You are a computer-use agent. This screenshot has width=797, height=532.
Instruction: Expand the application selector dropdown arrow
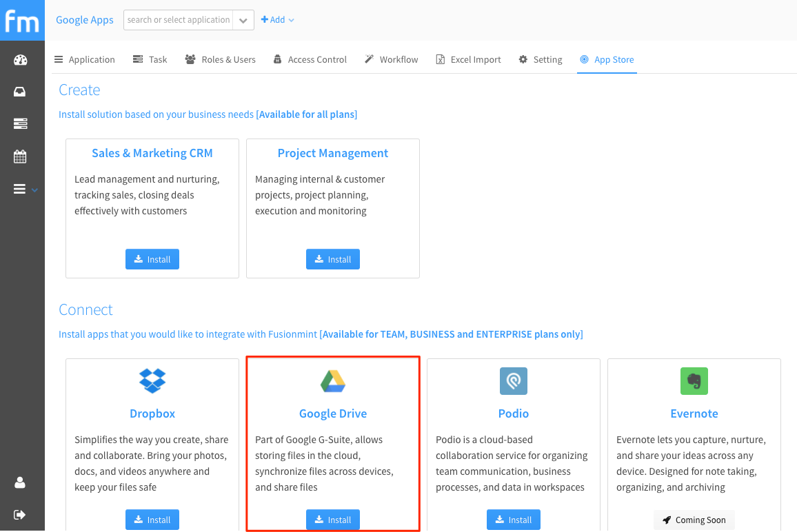(x=243, y=20)
